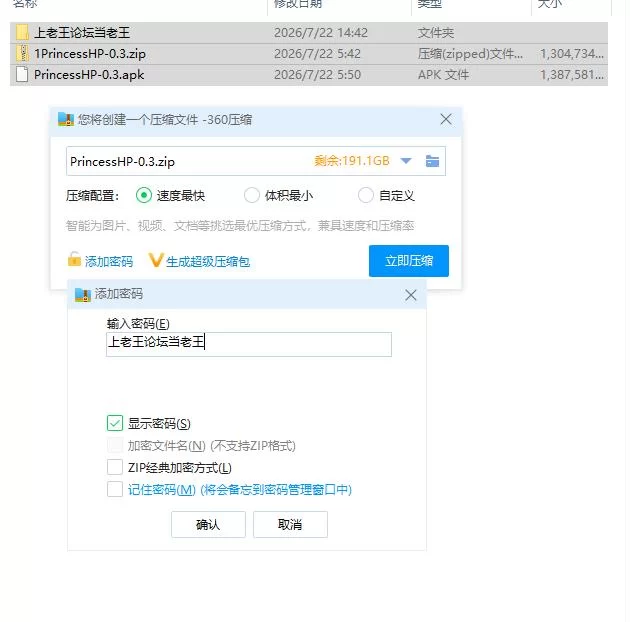Click the 360压缩 icon in the title bar

tap(66, 119)
